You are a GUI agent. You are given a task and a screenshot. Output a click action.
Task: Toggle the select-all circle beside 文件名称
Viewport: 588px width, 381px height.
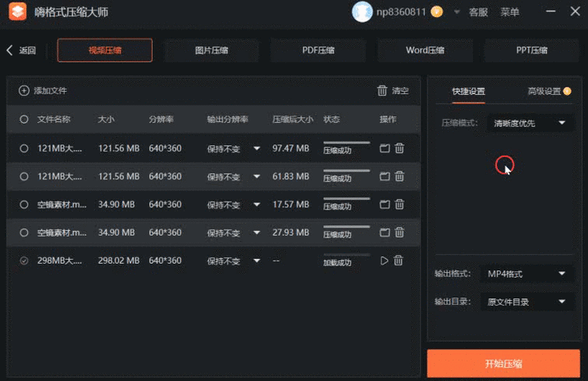pos(24,120)
